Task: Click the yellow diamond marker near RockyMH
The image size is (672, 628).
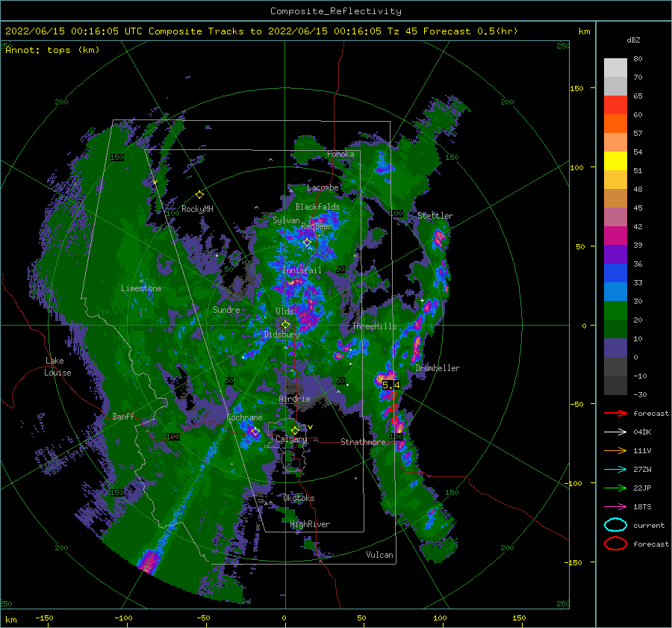Action: tap(199, 195)
